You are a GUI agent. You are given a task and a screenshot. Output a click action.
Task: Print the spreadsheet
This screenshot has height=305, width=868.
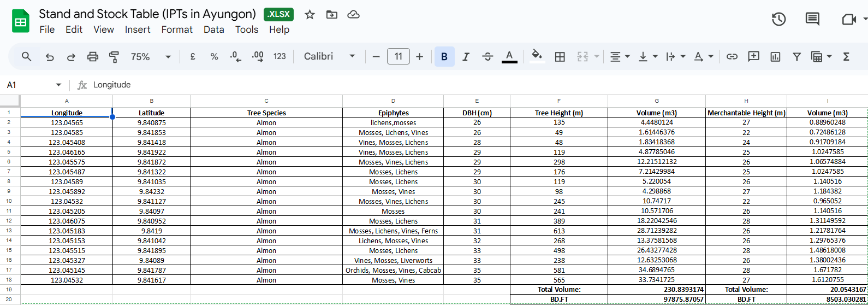(x=93, y=56)
